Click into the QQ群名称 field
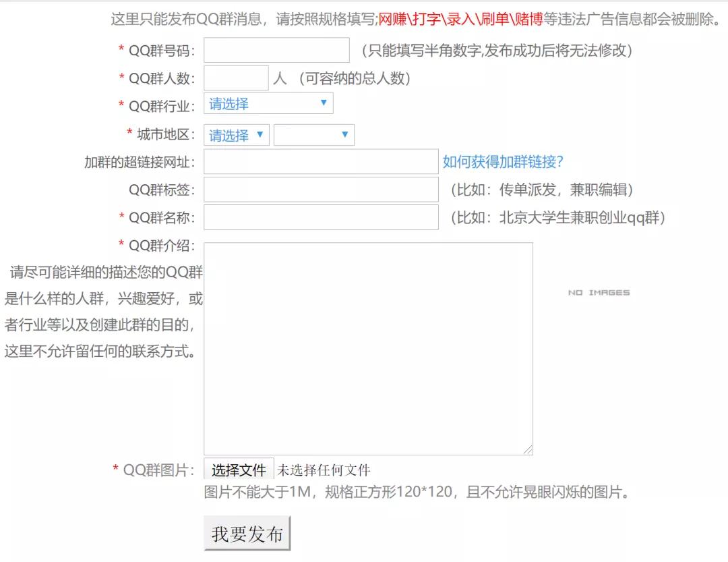 coord(321,217)
